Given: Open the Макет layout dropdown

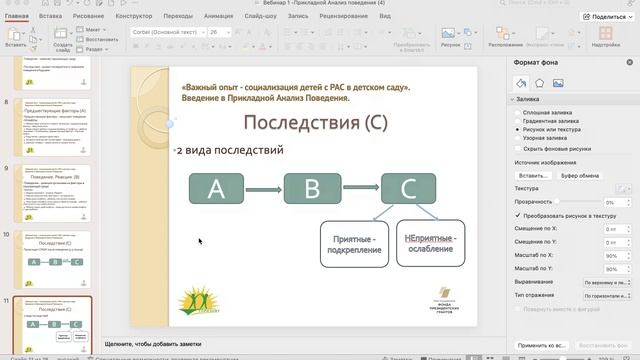Looking at the screenshot, I should (x=92, y=29).
